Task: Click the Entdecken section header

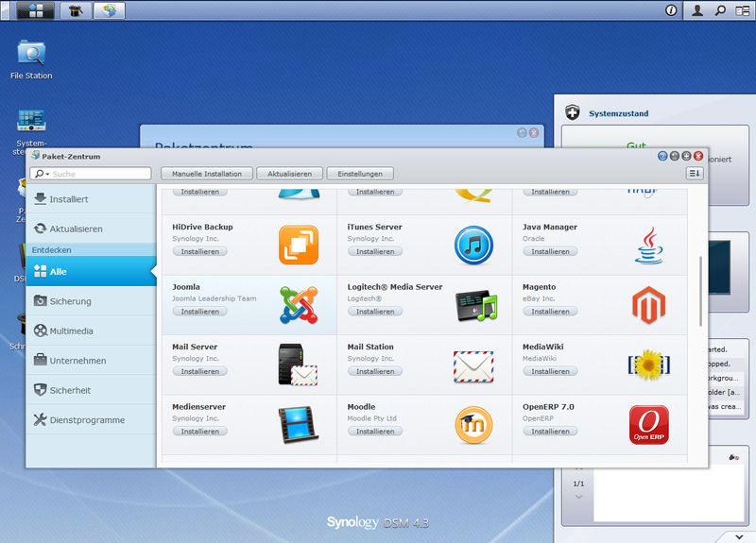Action: 91,250
